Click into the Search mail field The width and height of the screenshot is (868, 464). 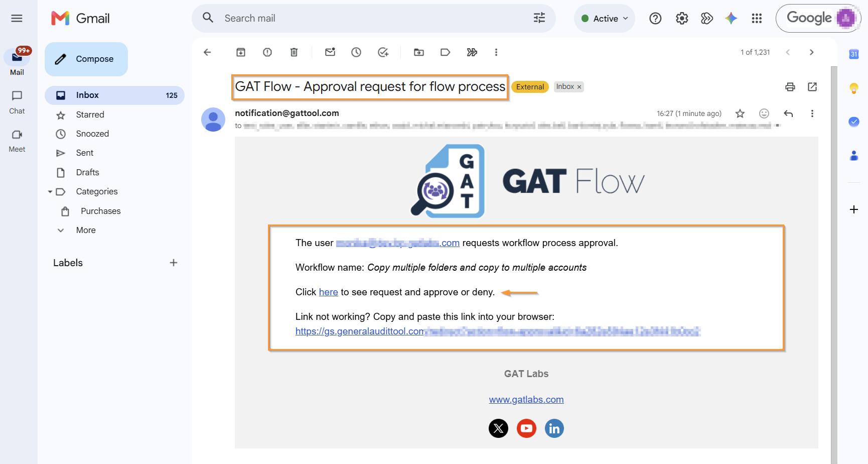click(x=374, y=19)
